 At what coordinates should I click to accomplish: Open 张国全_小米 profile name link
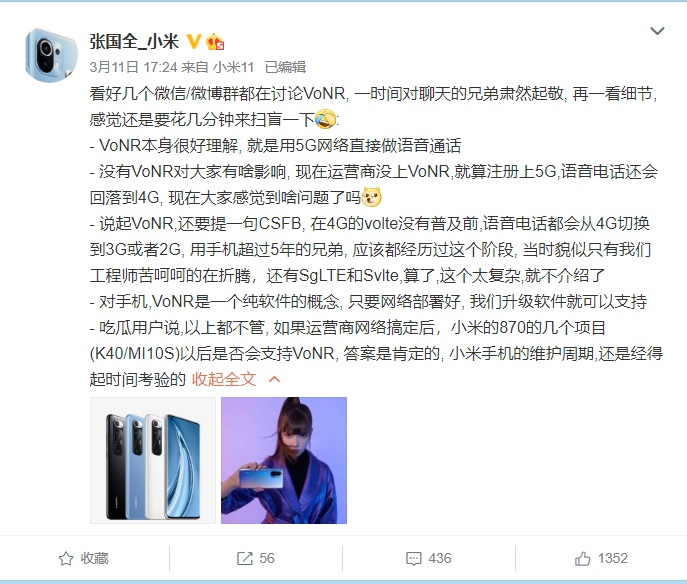pos(134,42)
